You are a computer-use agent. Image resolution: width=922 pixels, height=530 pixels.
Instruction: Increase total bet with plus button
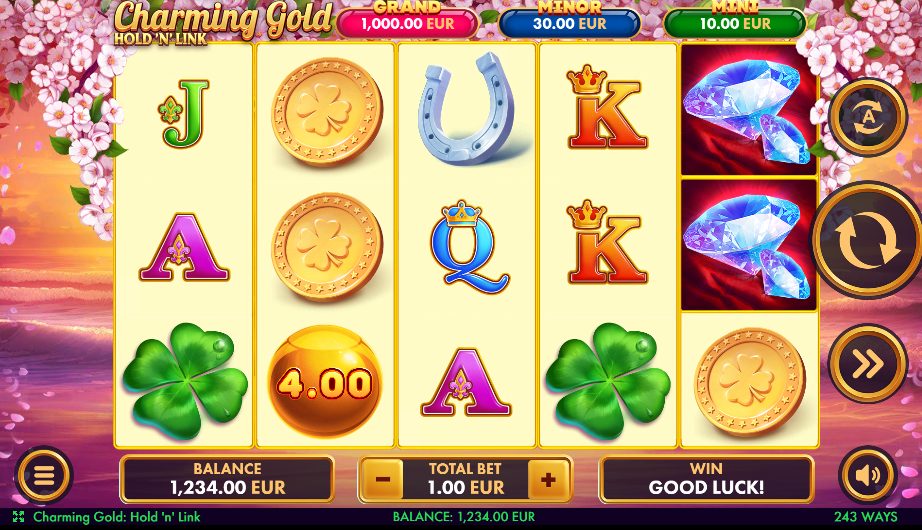(548, 479)
